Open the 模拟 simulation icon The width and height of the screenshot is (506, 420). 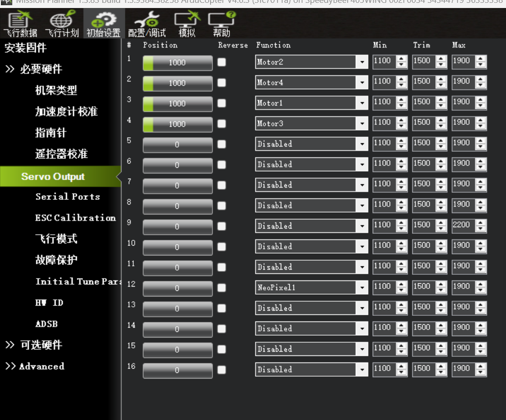pyautogui.click(x=187, y=24)
